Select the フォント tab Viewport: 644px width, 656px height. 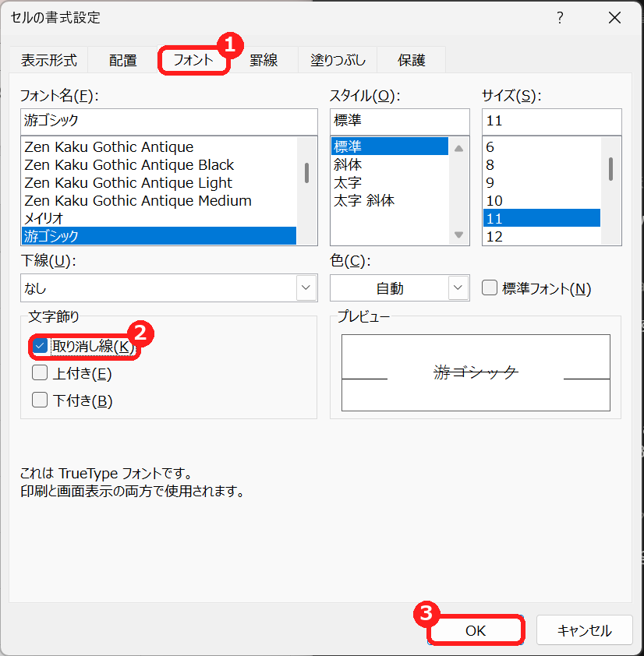(193, 60)
